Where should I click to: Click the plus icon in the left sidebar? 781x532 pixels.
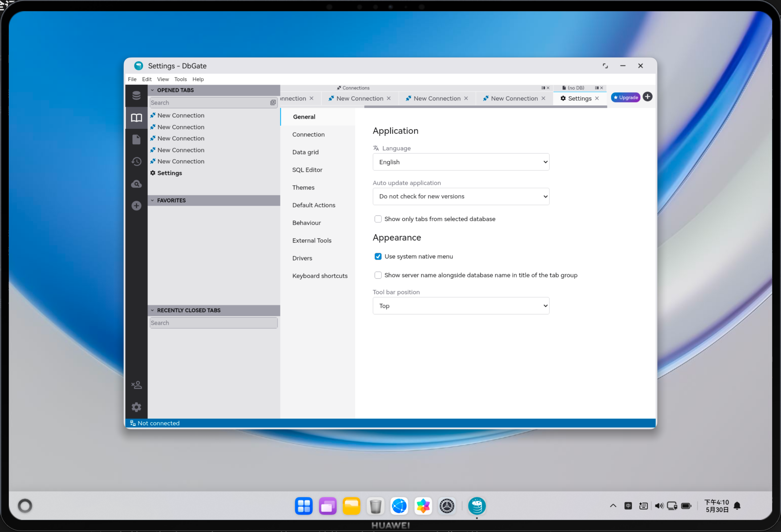136,206
